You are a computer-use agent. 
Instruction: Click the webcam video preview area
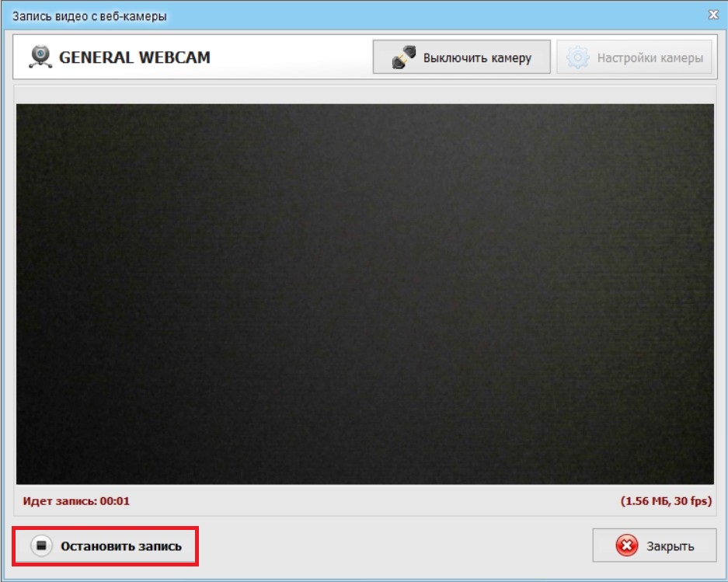click(x=365, y=294)
